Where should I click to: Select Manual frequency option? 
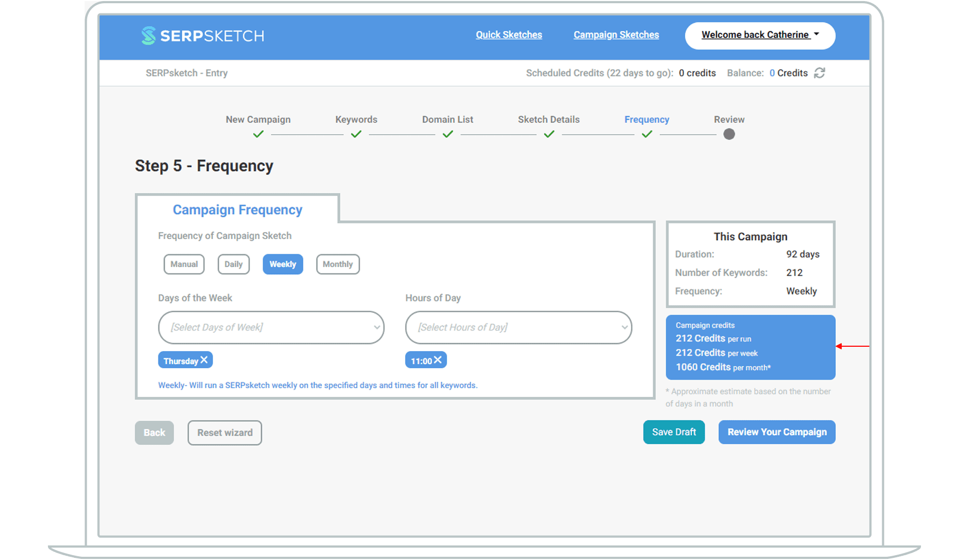(x=184, y=264)
